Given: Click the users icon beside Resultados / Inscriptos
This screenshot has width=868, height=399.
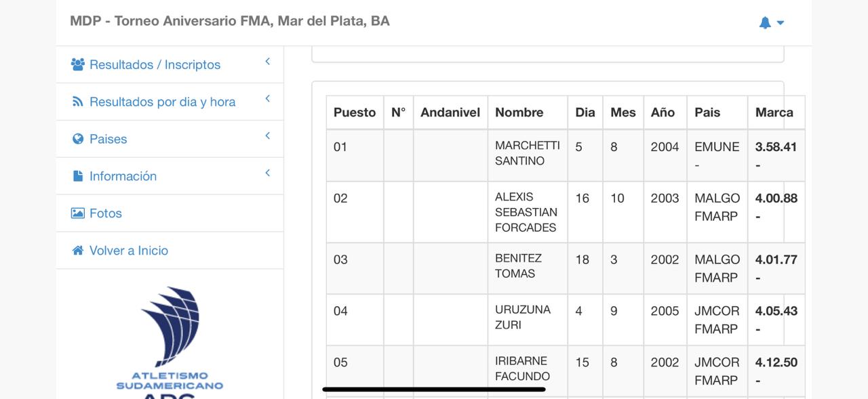Looking at the screenshot, I should [x=78, y=64].
